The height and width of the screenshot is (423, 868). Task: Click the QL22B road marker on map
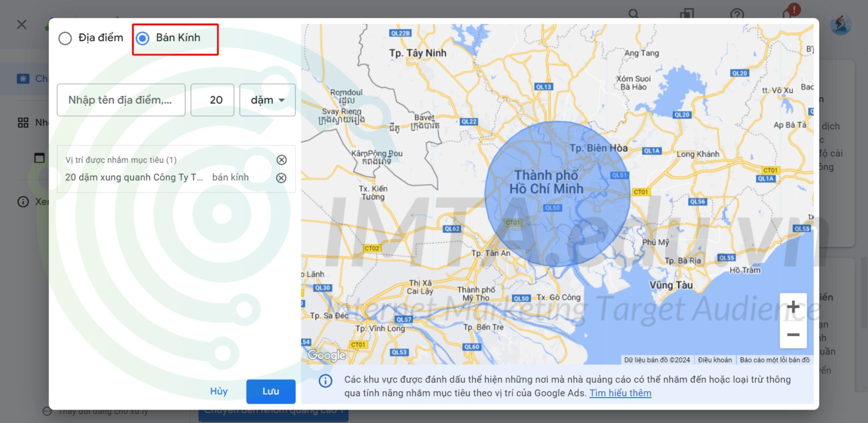click(x=400, y=33)
